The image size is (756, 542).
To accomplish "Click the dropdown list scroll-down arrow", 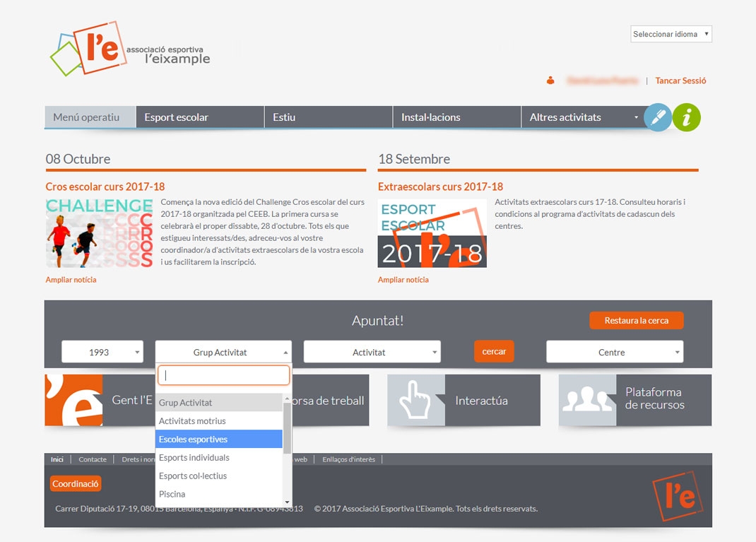I will coord(287,502).
